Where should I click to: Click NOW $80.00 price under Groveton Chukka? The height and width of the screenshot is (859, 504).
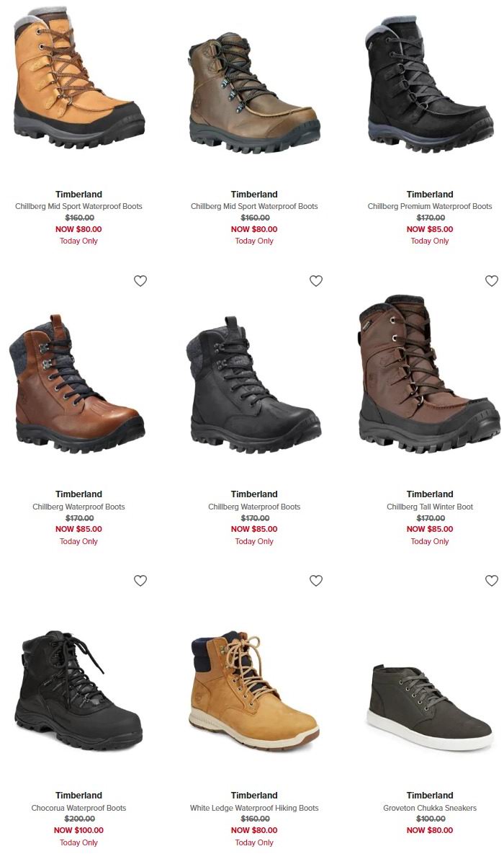tap(430, 830)
